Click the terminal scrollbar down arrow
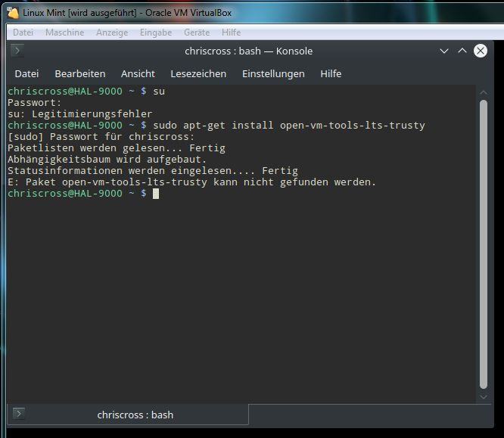The height and width of the screenshot is (438, 504). [x=483, y=397]
